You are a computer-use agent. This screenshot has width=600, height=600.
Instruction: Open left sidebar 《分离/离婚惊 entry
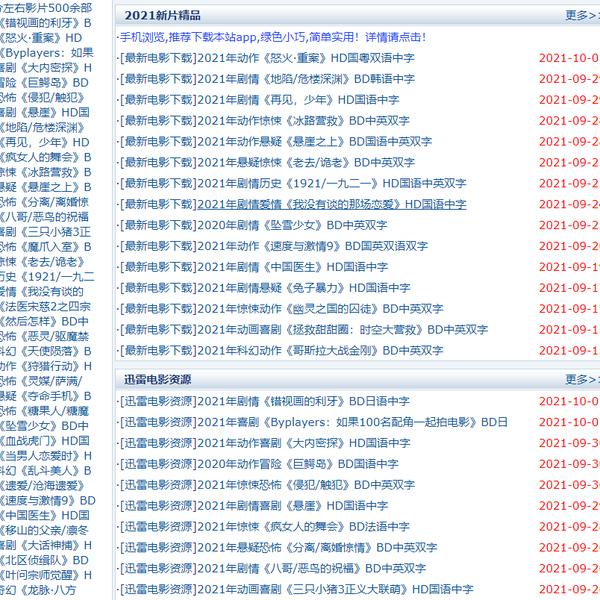(44, 202)
